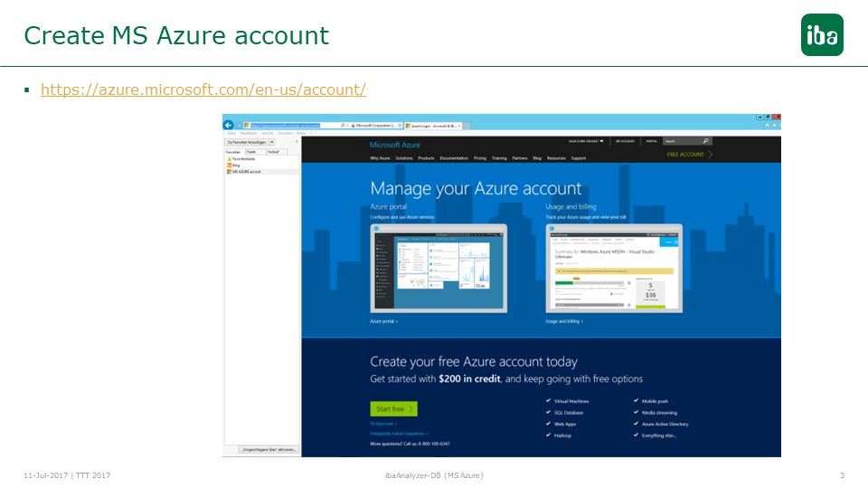Open the Why Azure menu
The image size is (868, 488).
coord(380,158)
